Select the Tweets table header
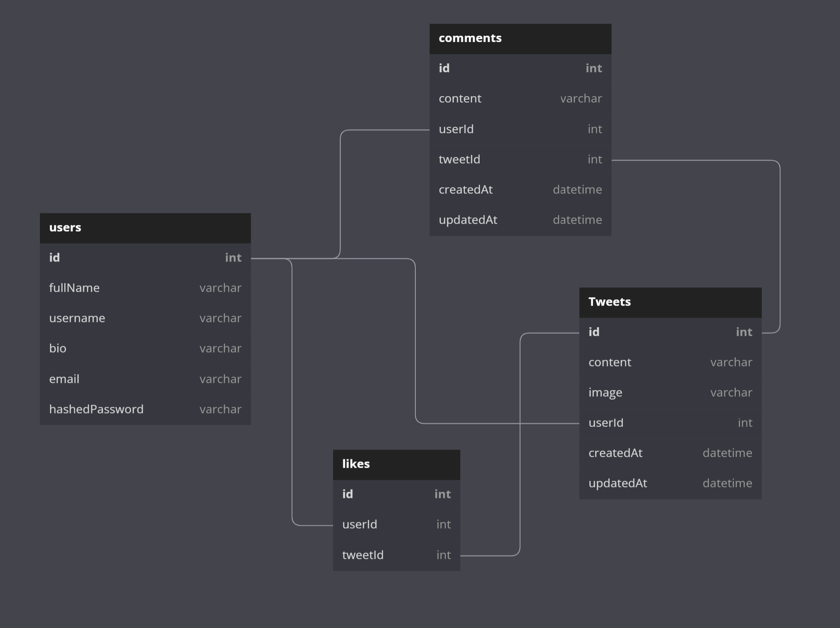 tap(670, 302)
